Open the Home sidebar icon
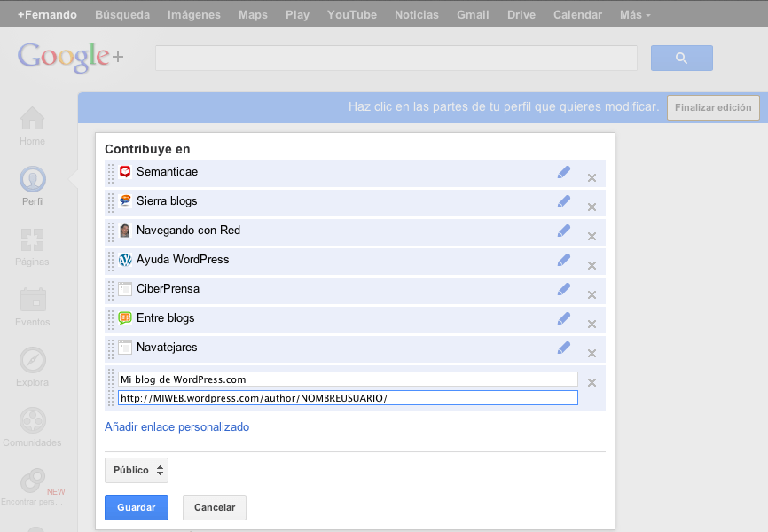 33,120
